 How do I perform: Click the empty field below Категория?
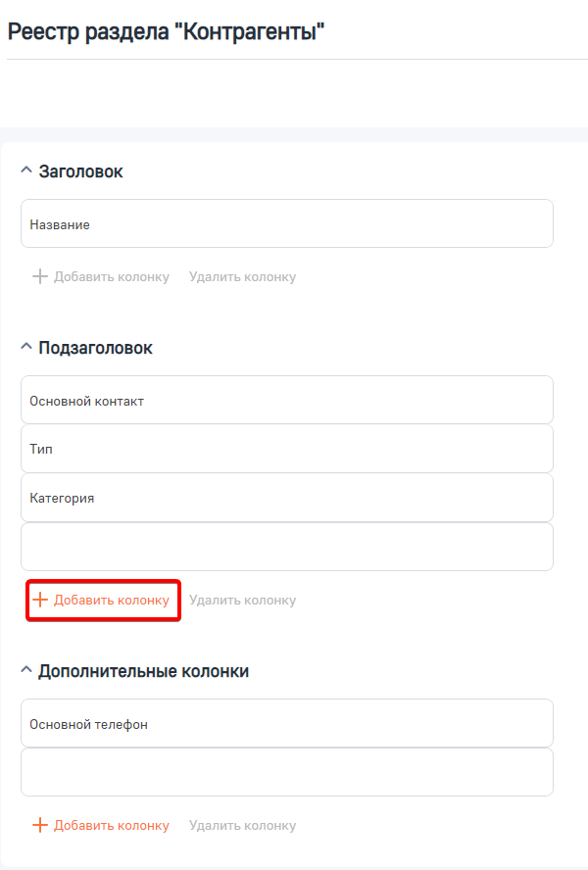point(287,546)
